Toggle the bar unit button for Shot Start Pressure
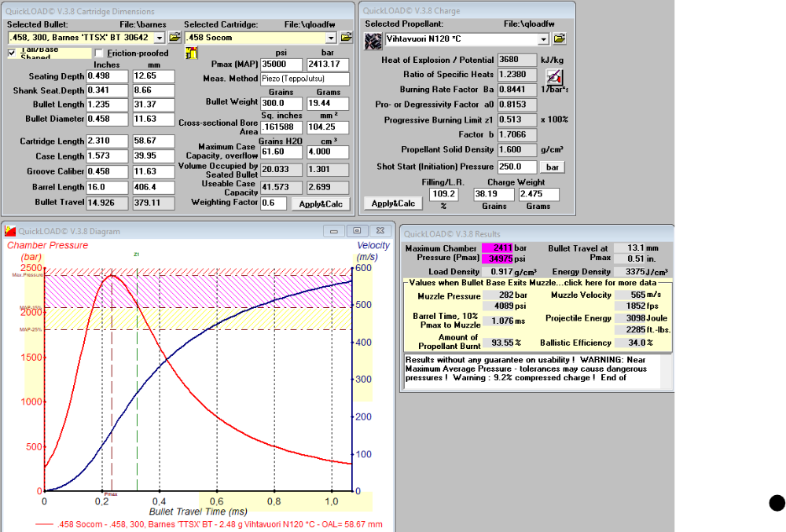Screen dimensions: 786x532 pyautogui.click(x=553, y=167)
